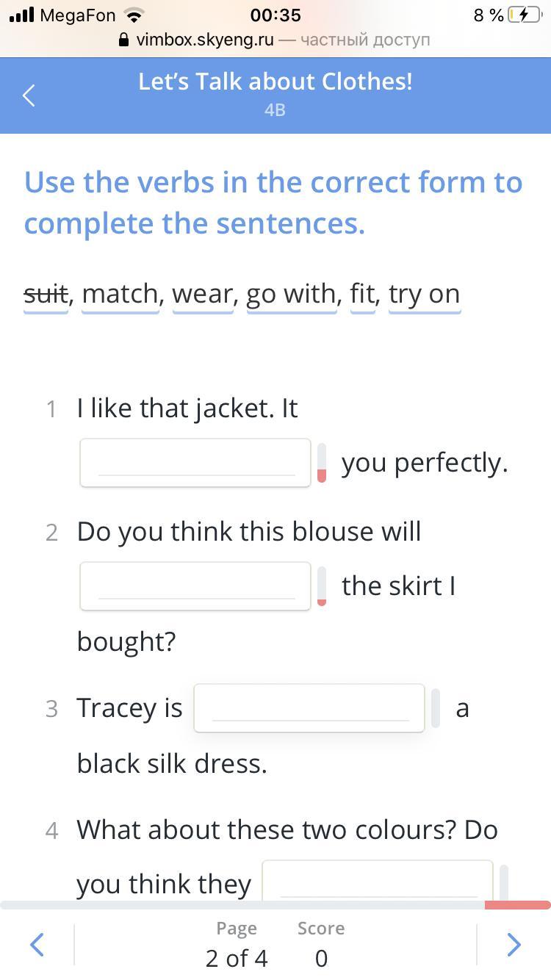Screen dimensions: 551x980
Task: Focus the blank after 'you think they'
Action: [378, 880]
